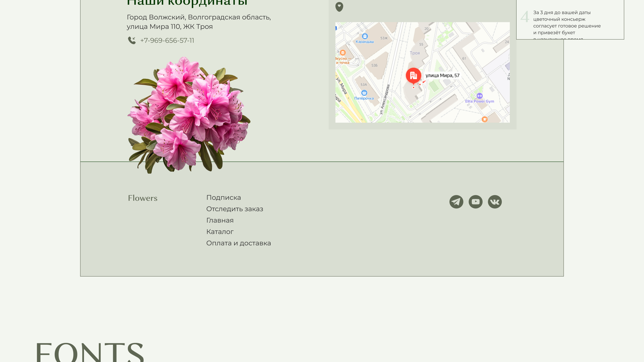Click the Flowers footer logo
Viewport: 644px width, 362px height.
[142, 198]
